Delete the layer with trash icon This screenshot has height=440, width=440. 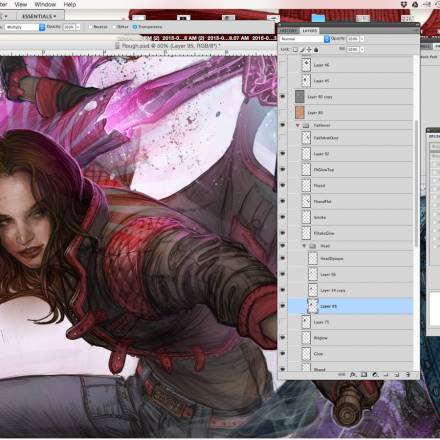408,375
